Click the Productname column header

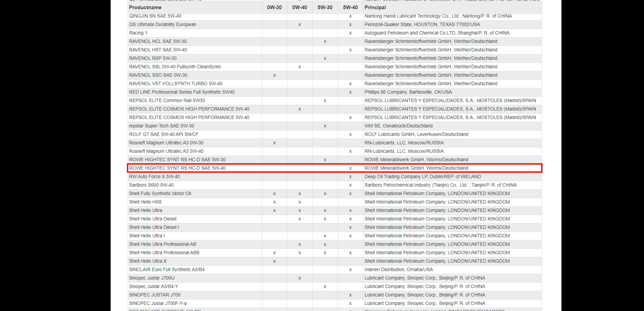[145, 7]
